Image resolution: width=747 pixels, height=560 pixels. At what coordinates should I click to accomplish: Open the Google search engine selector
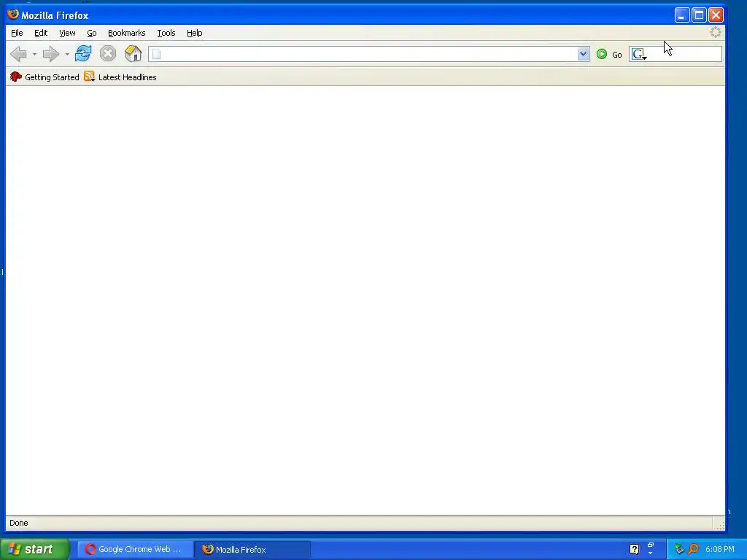[x=639, y=54]
